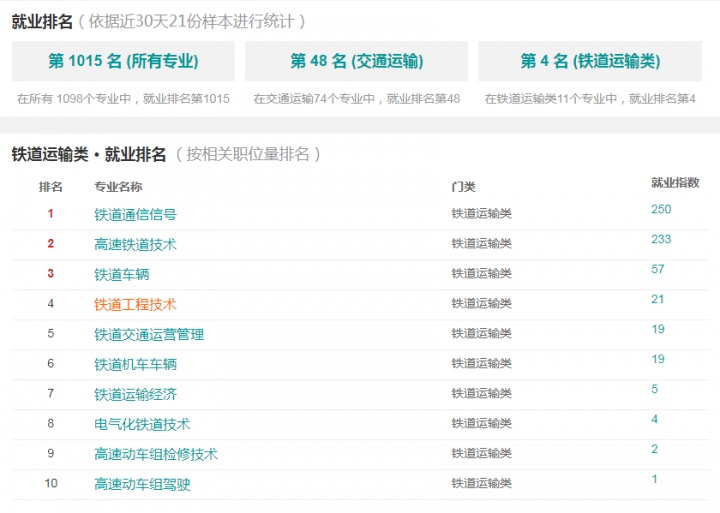
Task: Click the 就业指数 column header
Action: pos(675,183)
